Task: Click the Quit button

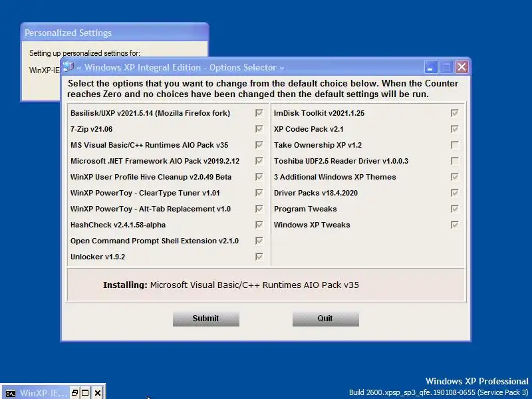Action: click(326, 319)
